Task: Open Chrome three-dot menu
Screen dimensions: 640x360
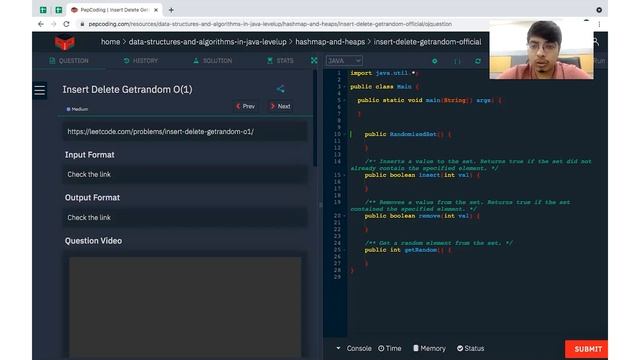Action: (x=599, y=24)
